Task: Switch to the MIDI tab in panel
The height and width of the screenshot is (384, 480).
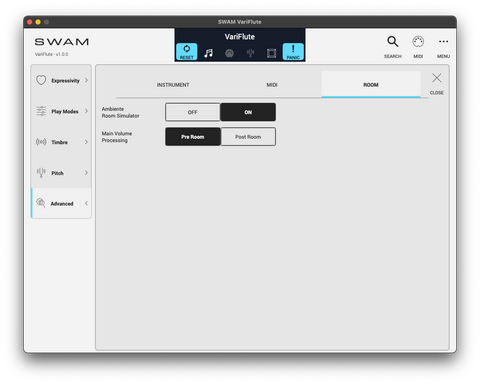Action: (272, 85)
